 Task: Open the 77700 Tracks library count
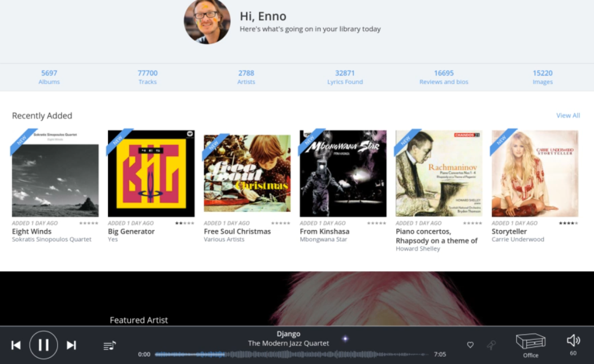point(148,77)
